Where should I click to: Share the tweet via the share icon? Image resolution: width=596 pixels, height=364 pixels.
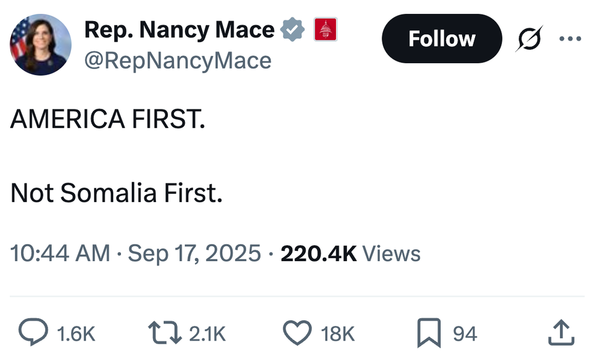pos(561,332)
